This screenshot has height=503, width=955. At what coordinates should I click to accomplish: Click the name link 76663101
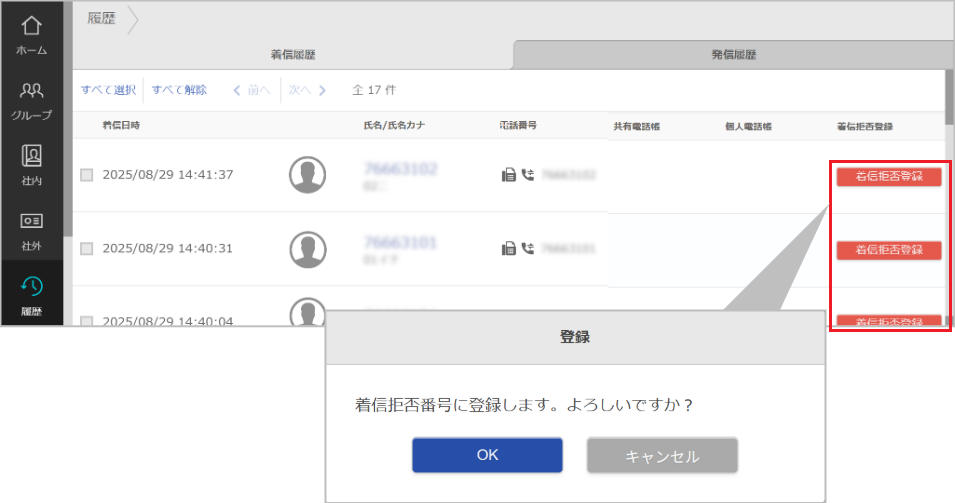click(x=401, y=243)
